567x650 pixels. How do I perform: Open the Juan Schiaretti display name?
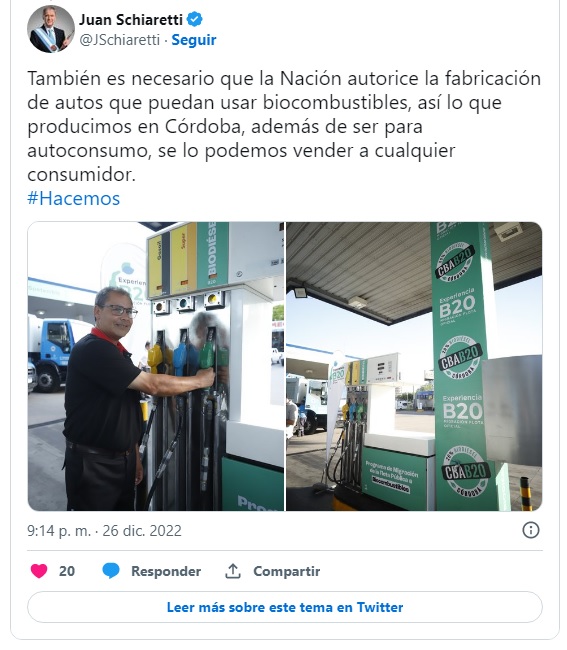coord(131,19)
